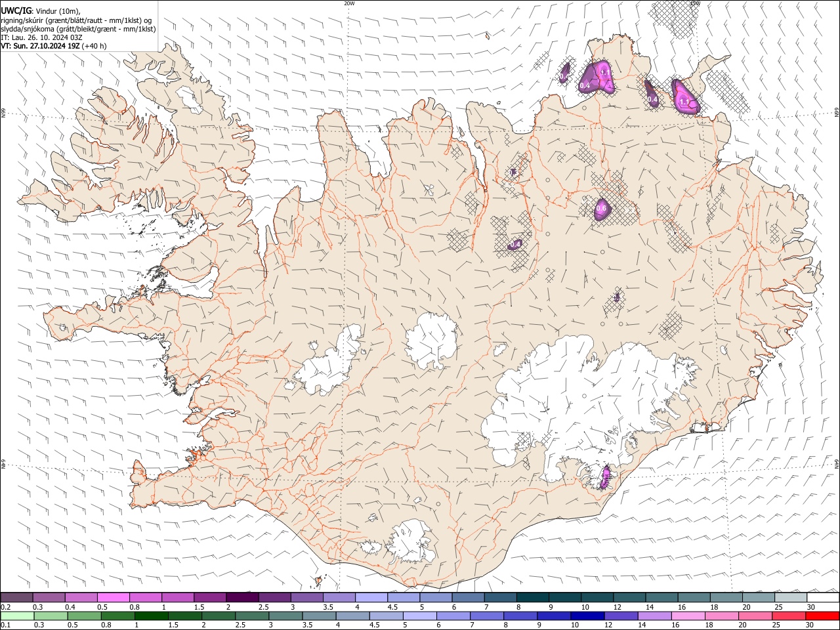Select the crimson 25 mm rain swatch
840x630 pixels.
pyautogui.click(x=790, y=616)
